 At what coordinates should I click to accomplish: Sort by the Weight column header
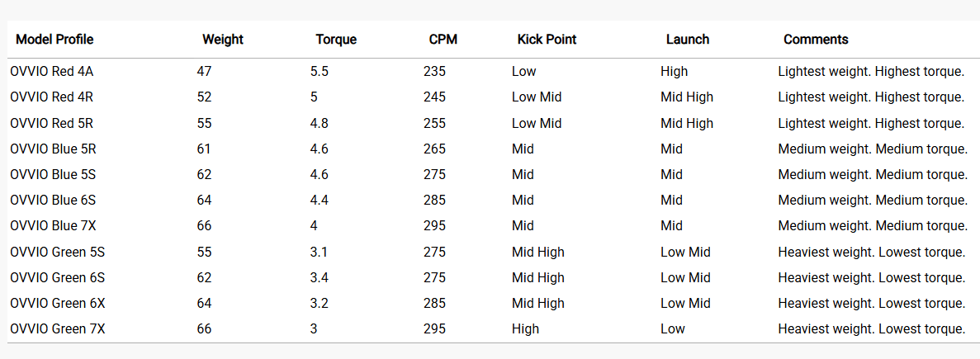click(223, 40)
